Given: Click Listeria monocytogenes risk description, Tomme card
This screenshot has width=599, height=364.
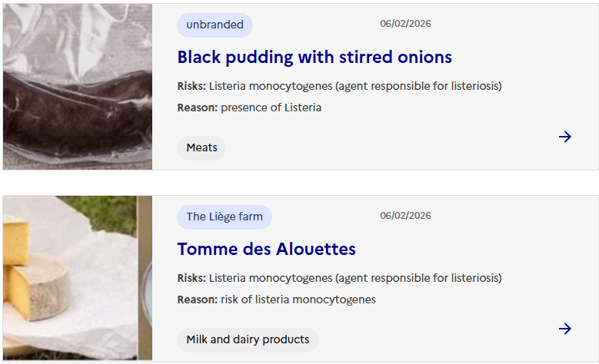Looking at the screenshot, I should (355, 278).
